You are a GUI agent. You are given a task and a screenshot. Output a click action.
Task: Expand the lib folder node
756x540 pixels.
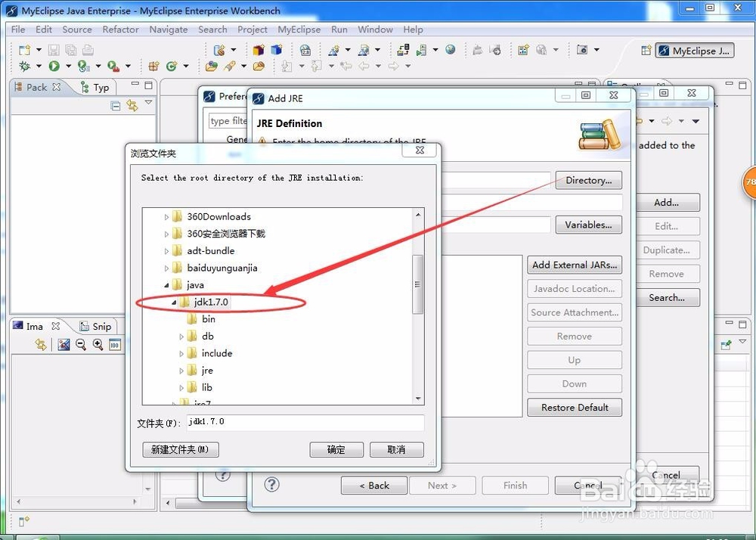(x=181, y=388)
